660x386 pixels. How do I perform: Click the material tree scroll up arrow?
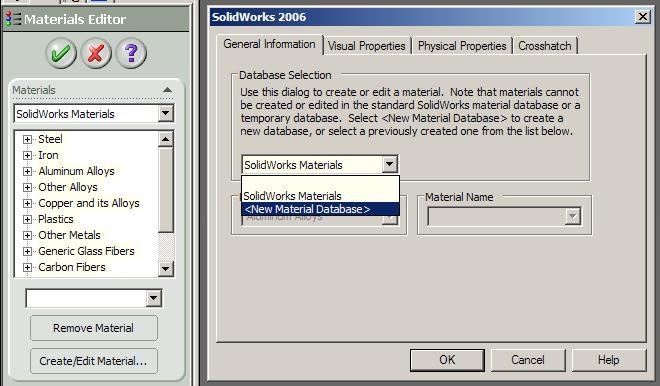point(166,139)
